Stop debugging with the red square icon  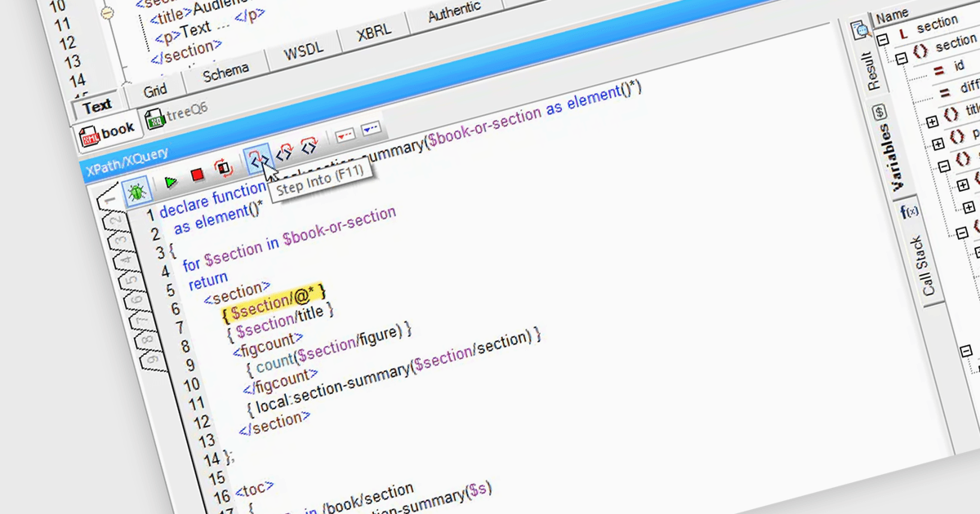coord(197,175)
